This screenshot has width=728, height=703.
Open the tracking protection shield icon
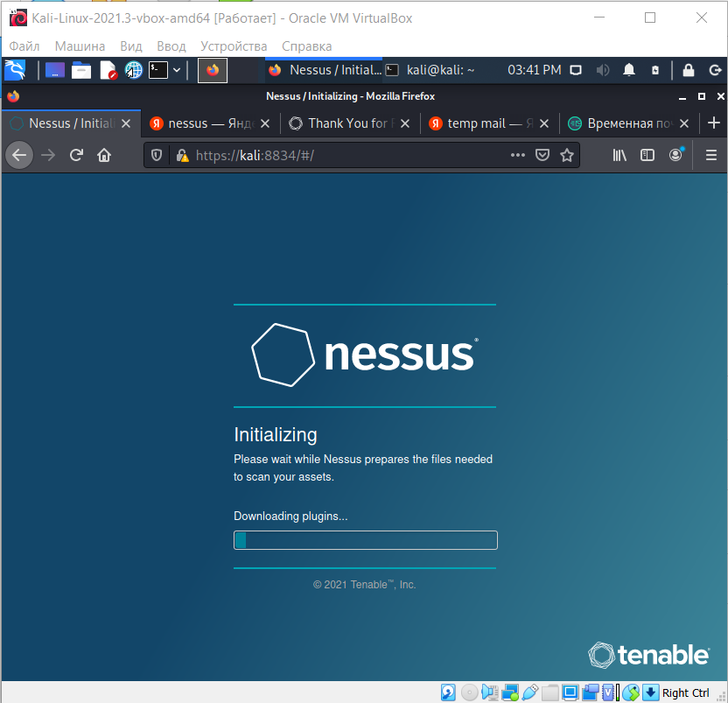point(157,155)
